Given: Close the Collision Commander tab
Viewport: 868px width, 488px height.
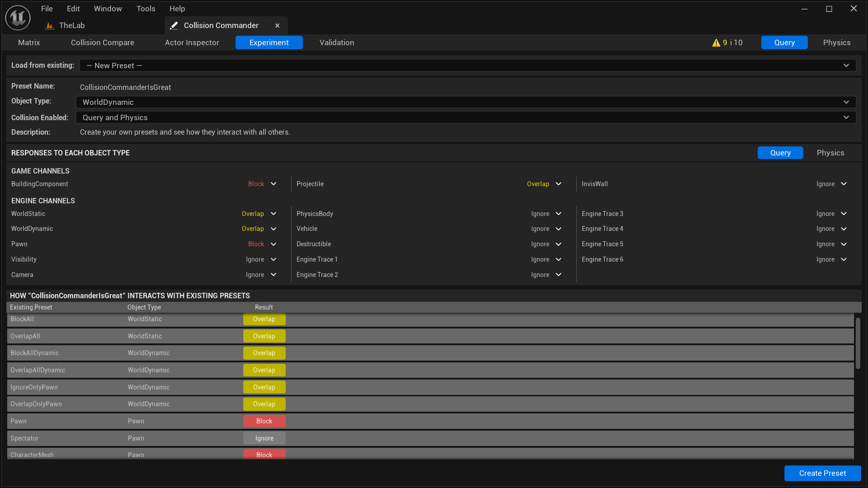Looking at the screenshot, I should 277,25.
